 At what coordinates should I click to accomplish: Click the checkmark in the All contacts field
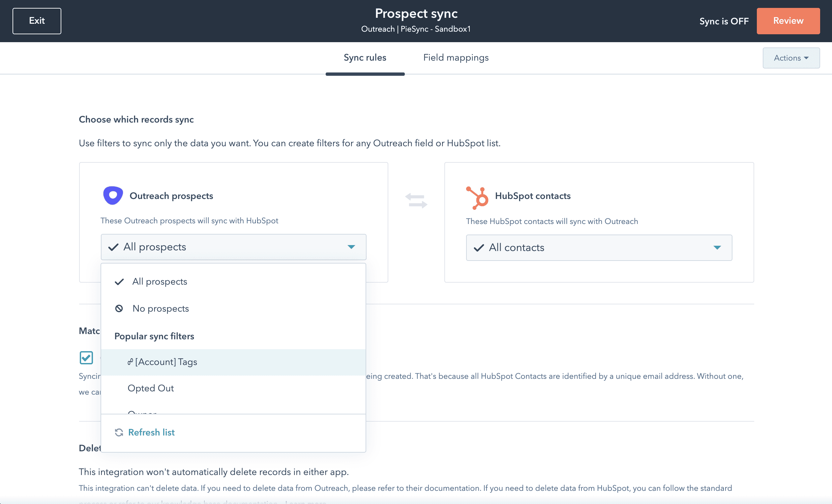[x=479, y=248]
